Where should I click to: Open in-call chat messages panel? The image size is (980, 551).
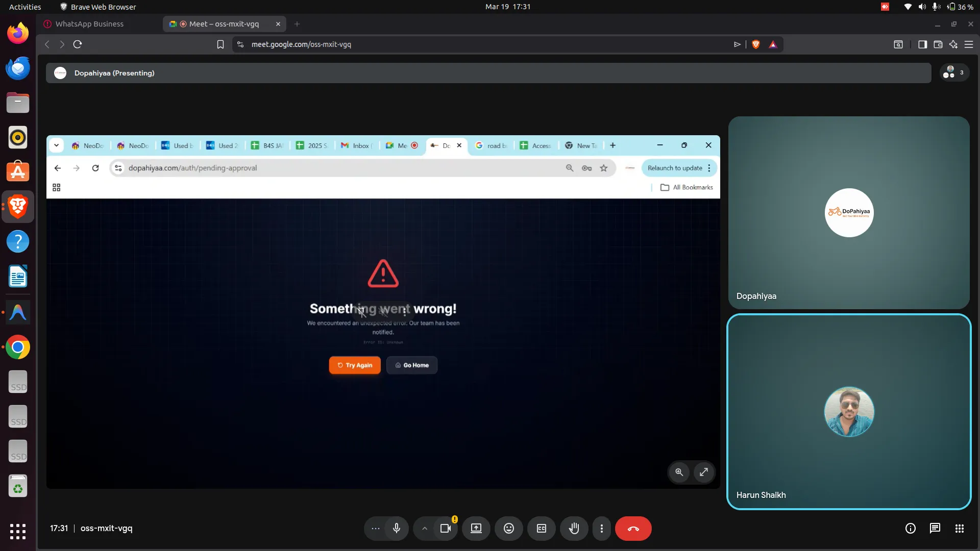point(935,529)
